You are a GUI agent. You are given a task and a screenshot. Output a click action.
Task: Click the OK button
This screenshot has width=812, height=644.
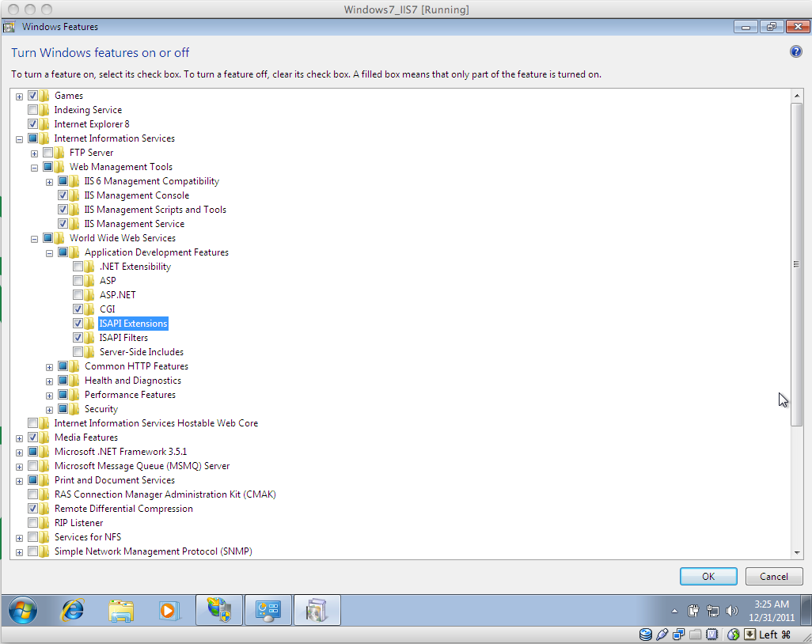708,576
